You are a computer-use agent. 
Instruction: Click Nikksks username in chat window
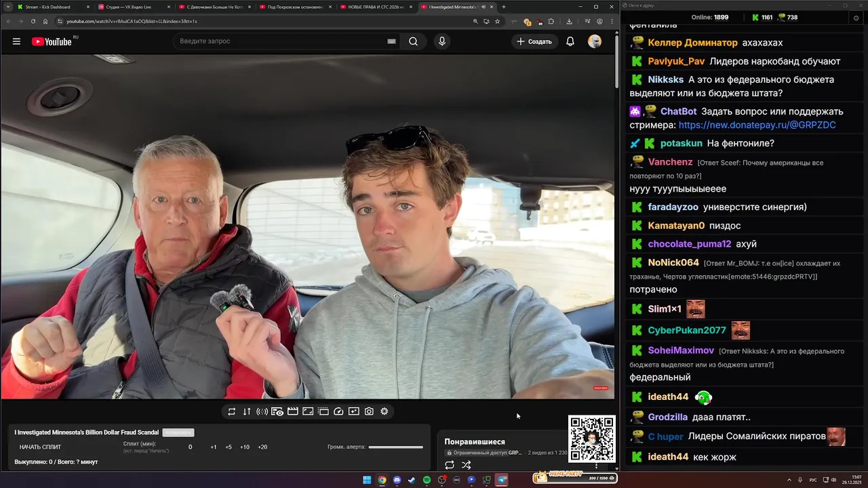pyautogui.click(x=665, y=79)
